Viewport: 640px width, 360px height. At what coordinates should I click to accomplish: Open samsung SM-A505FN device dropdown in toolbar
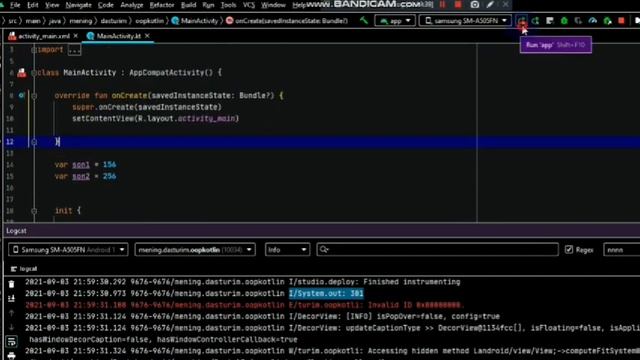tap(465, 20)
